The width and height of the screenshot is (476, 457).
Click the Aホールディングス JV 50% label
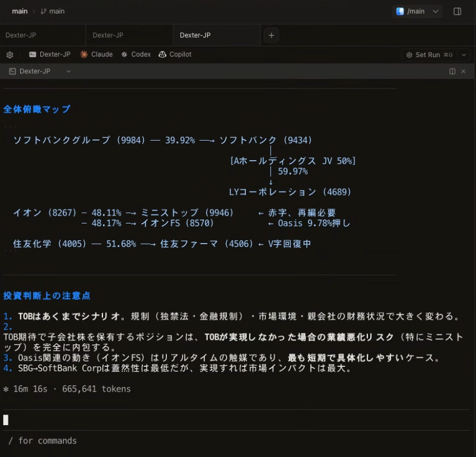(x=293, y=161)
